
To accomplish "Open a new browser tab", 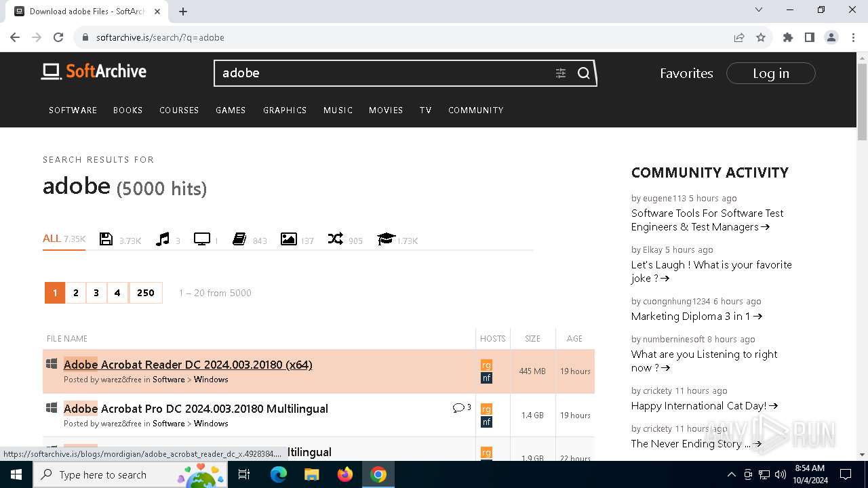I will (x=183, y=11).
